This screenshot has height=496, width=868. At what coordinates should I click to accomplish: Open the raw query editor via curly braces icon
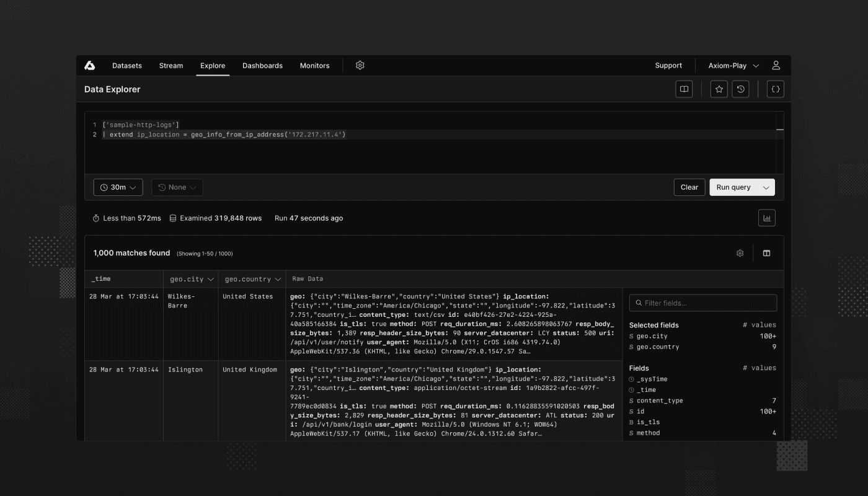775,89
